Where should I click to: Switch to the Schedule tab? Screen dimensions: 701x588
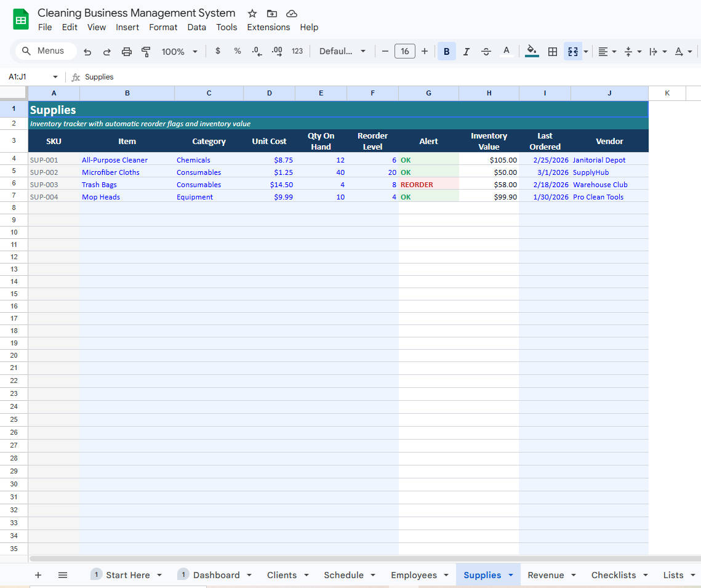343,575
